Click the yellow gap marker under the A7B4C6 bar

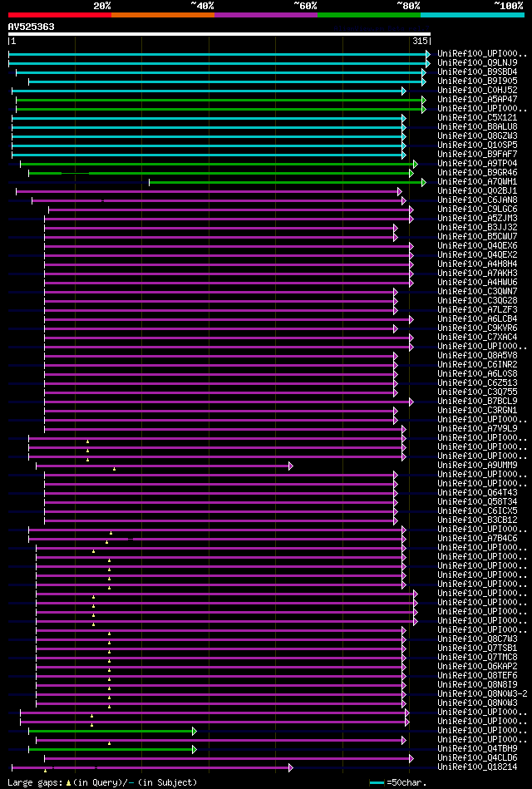click(106, 542)
